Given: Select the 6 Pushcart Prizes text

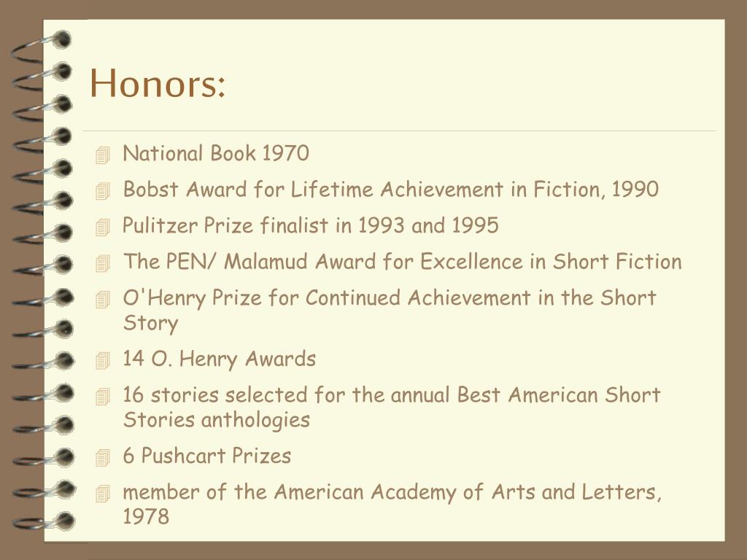Looking at the screenshot, I should [207, 456].
